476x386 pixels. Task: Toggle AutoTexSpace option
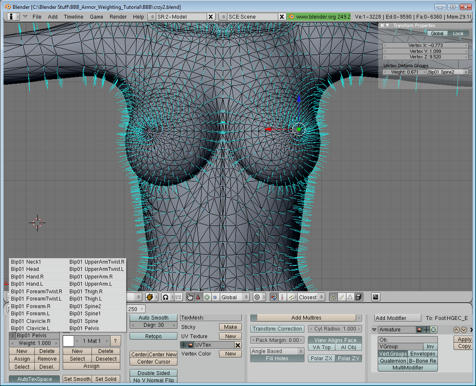click(x=34, y=379)
